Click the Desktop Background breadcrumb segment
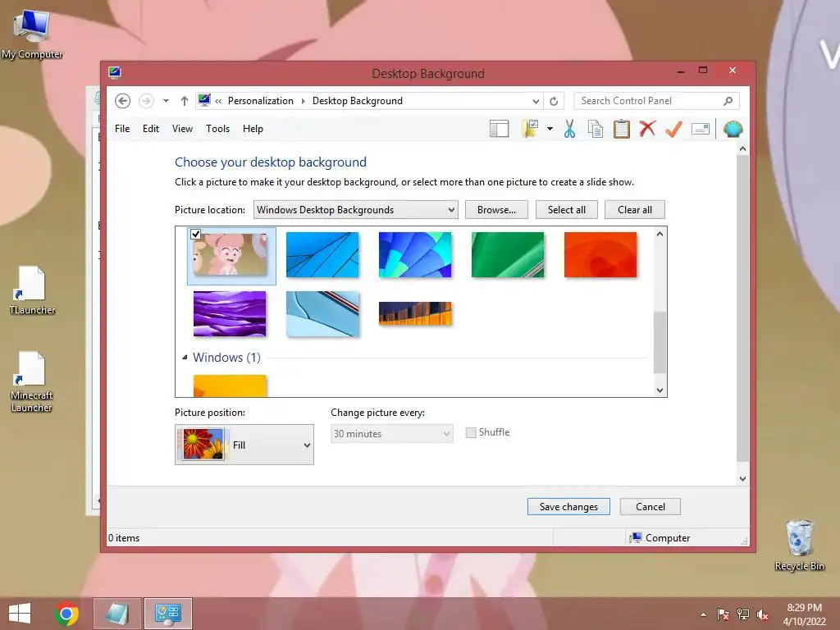The width and height of the screenshot is (840, 630). click(358, 101)
